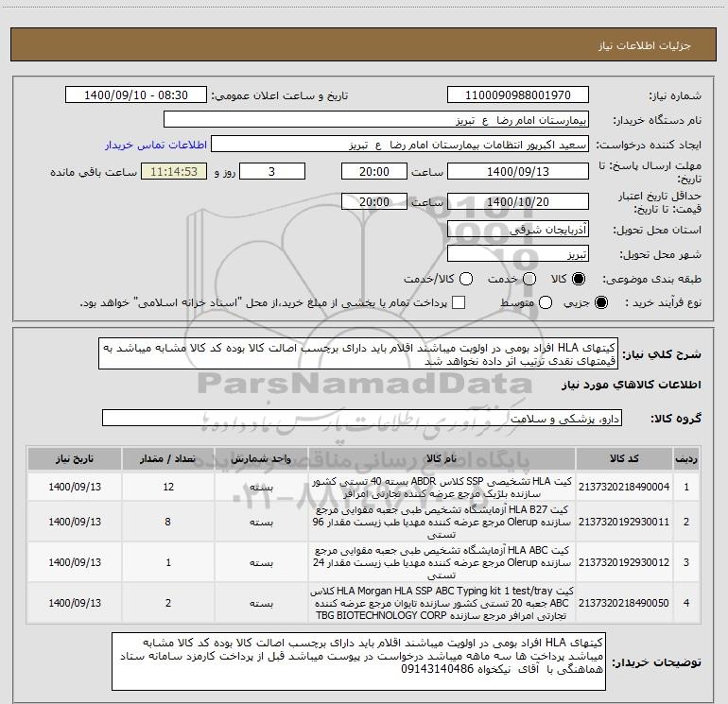Image resolution: width=728 pixels, height=704 pixels.
Task: Click the general need description box
Action: pos(358,354)
